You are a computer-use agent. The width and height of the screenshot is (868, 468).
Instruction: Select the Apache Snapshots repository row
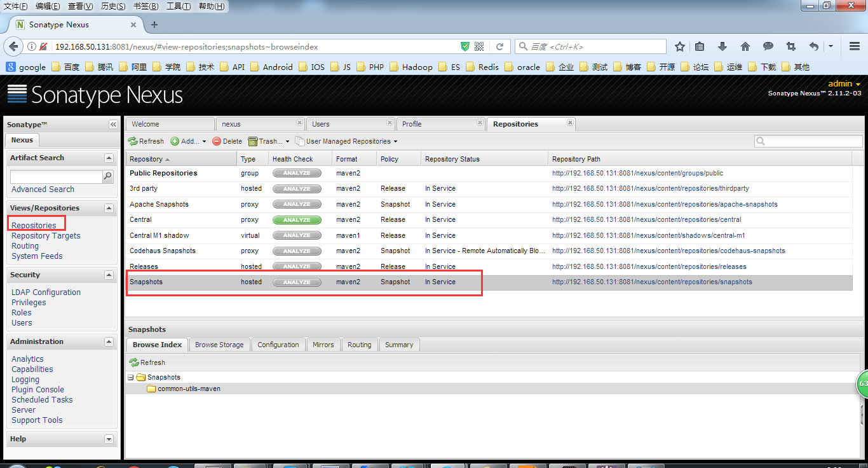coord(488,205)
